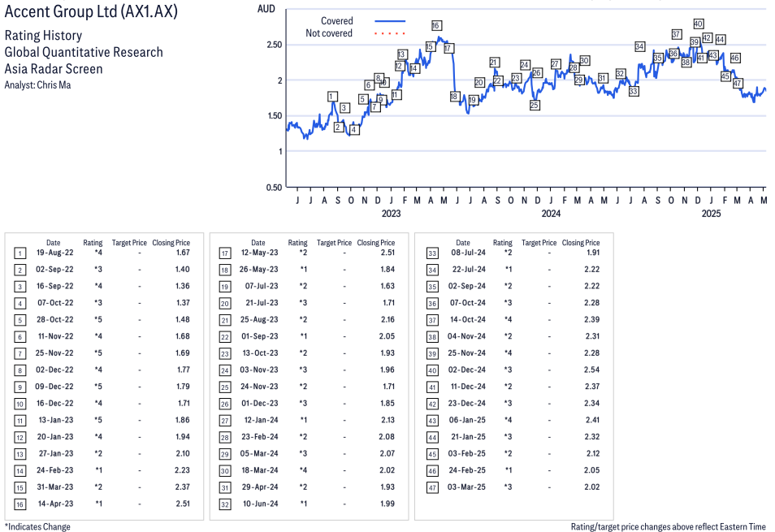Select the 02-Dec-24 date cell
The image size is (775, 532).
[x=466, y=370]
